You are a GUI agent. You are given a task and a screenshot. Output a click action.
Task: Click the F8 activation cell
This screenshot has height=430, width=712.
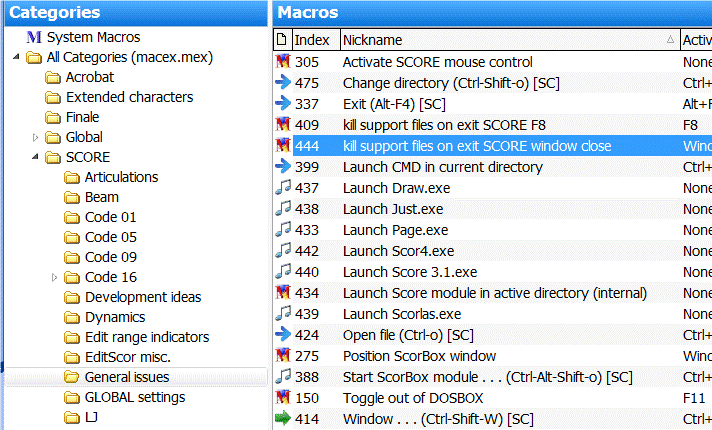click(690, 125)
